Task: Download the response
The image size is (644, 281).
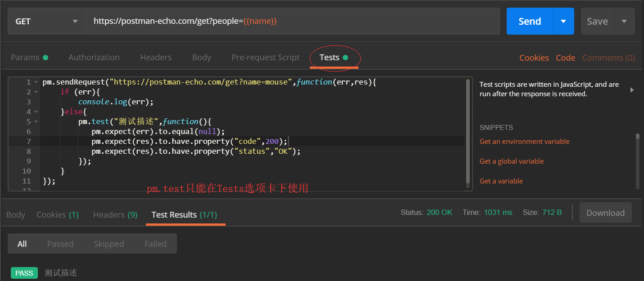Action: coord(605,213)
